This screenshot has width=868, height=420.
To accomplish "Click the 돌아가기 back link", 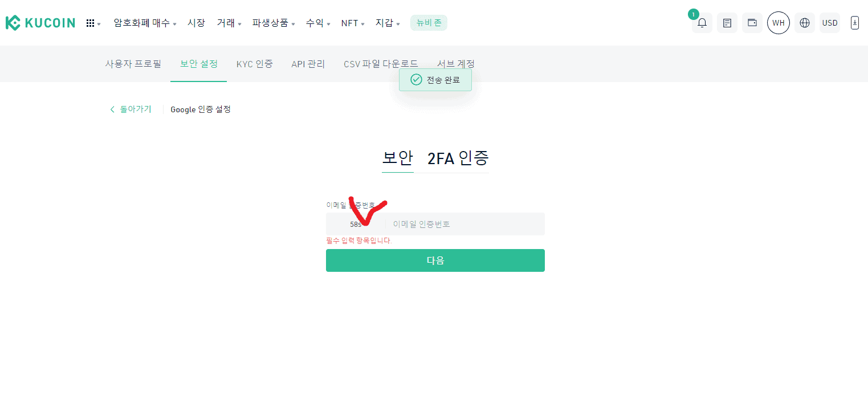I will [x=130, y=109].
